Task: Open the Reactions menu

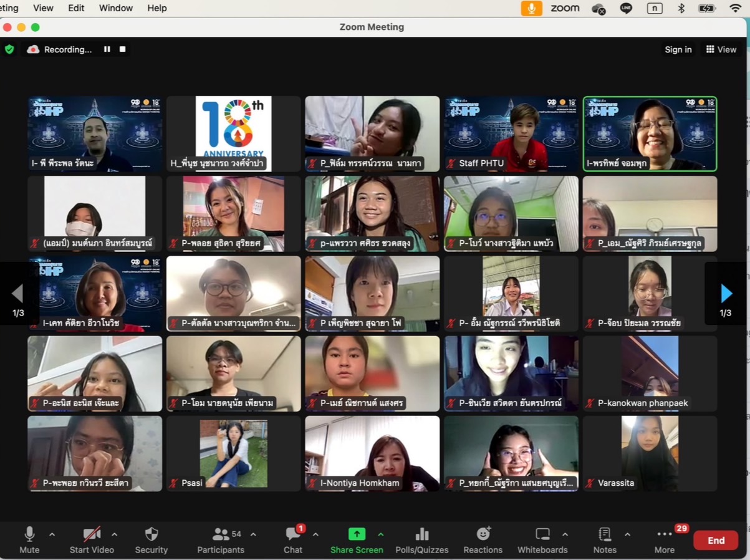Action: tap(483, 540)
